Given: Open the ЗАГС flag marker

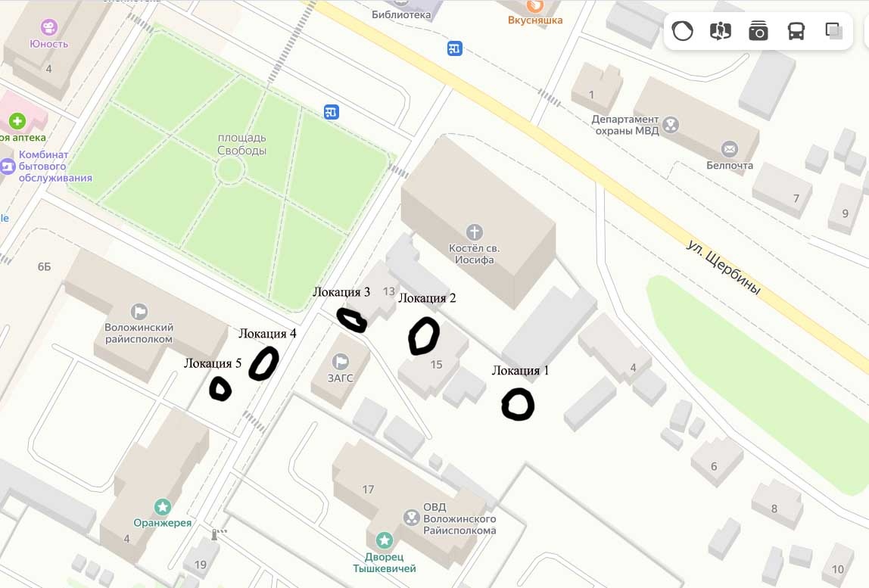Looking at the screenshot, I should 341,362.
